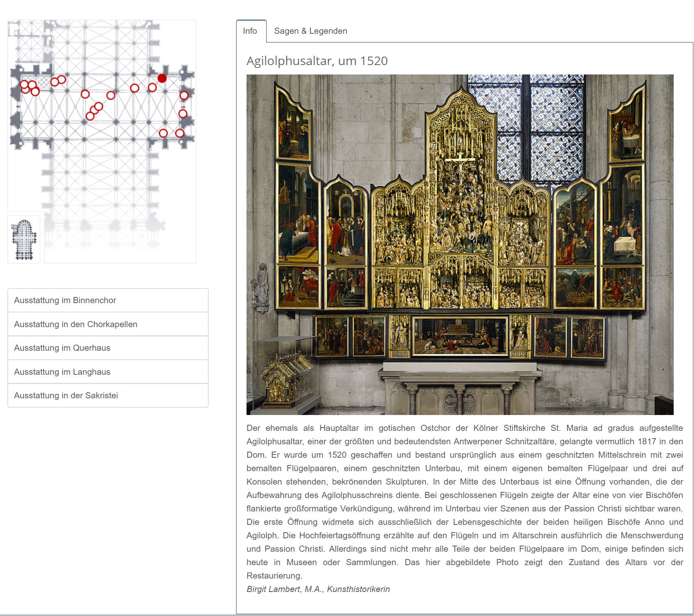Click second open marker left of filled marker
This screenshot has width=694, height=616.
134,88
